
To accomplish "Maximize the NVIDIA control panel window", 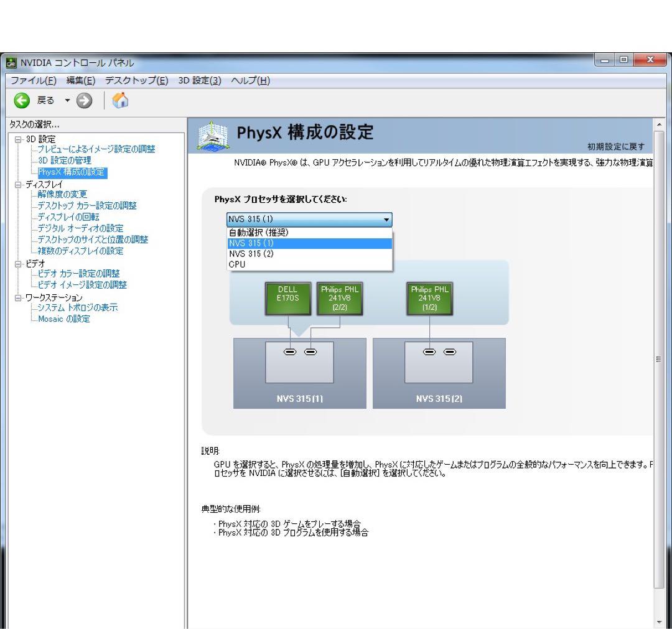I will [624, 60].
